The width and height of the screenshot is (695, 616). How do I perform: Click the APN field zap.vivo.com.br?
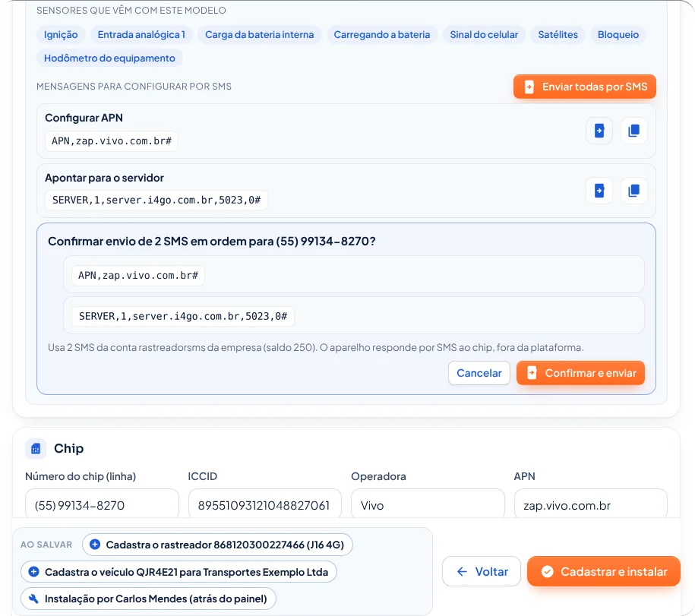point(591,505)
